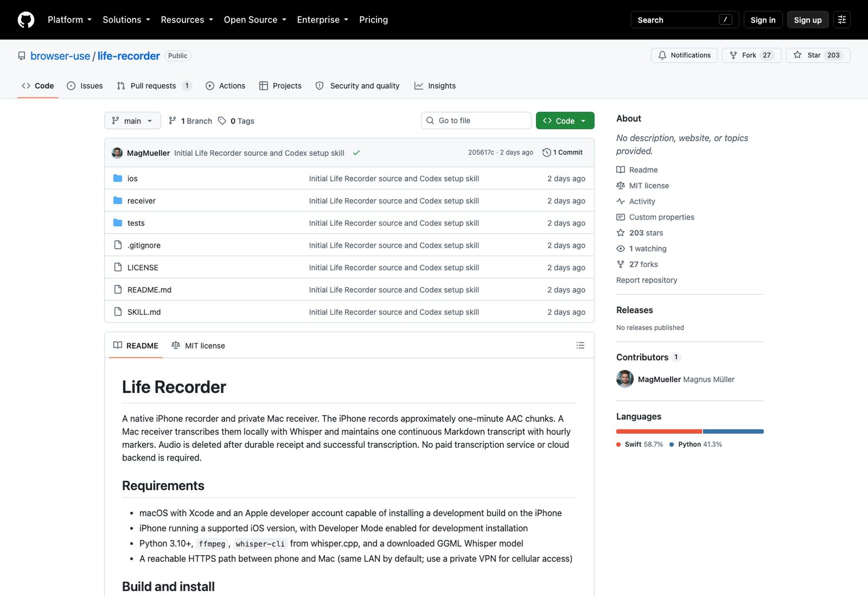The image size is (868, 597).
Task: Switch to the Issues tab
Action: point(85,86)
